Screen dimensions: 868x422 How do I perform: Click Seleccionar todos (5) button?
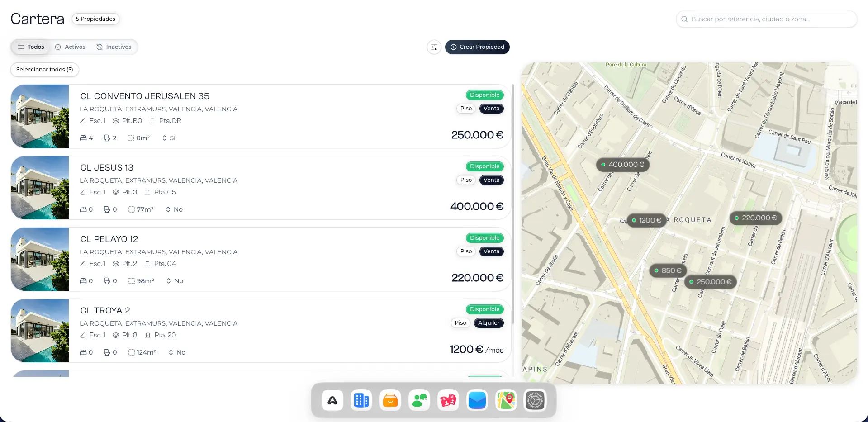(45, 70)
